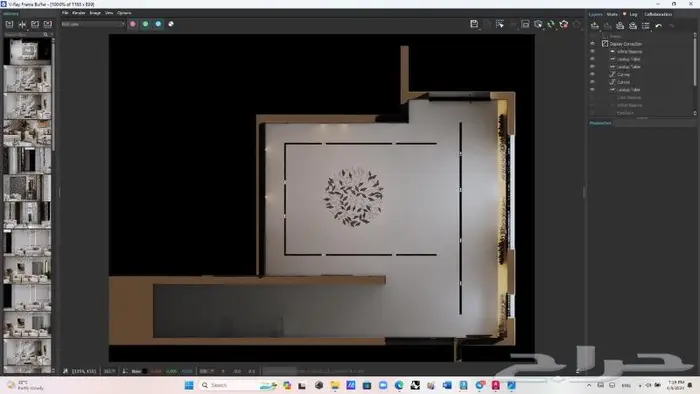Viewport: 700px width, 394px height.
Task: Switch to the Collaboration tab
Action: (x=658, y=14)
